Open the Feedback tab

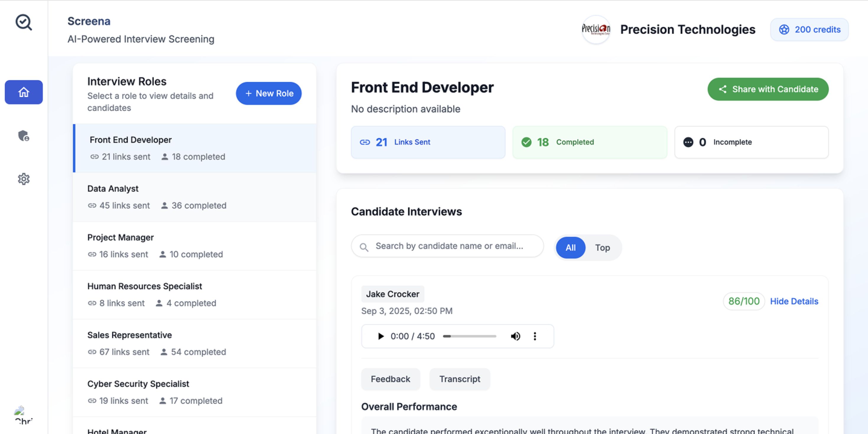tap(390, 379)
